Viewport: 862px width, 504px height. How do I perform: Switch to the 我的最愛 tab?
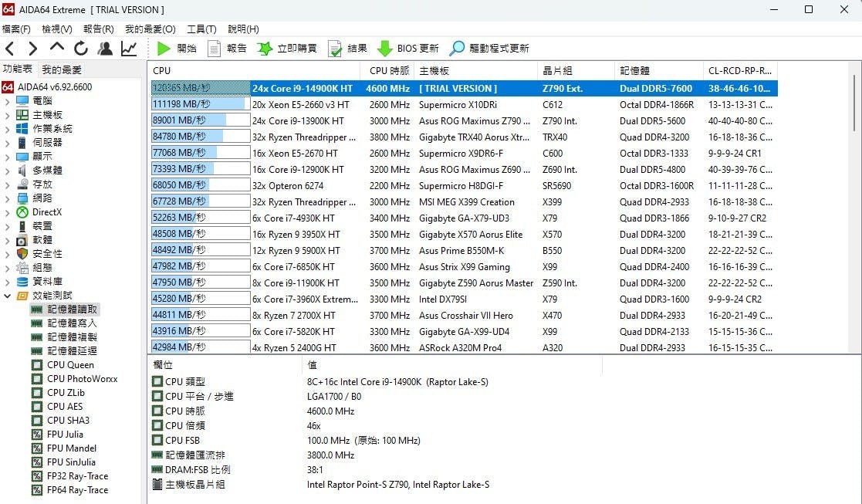tap(62, 69)
